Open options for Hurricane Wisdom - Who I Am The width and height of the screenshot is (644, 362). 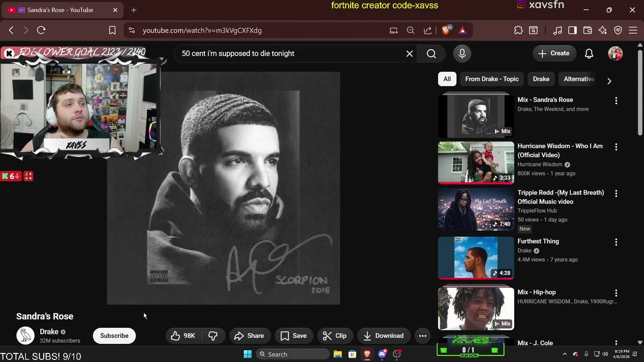616,147
